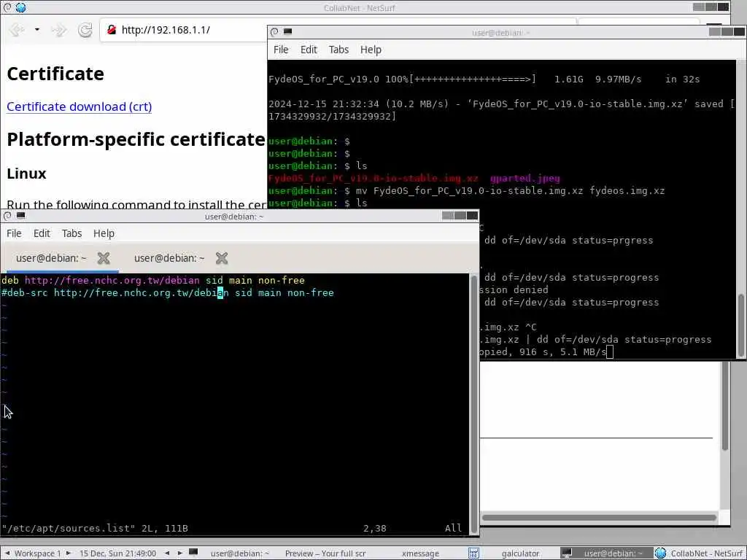Open Edit menu in the back terminal
Screen dimensions: 747x560
point(309,50)
